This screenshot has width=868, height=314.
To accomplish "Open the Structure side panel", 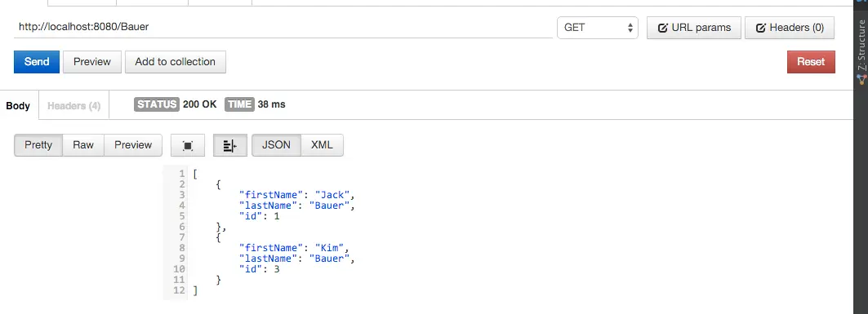I will coord(861,51).
